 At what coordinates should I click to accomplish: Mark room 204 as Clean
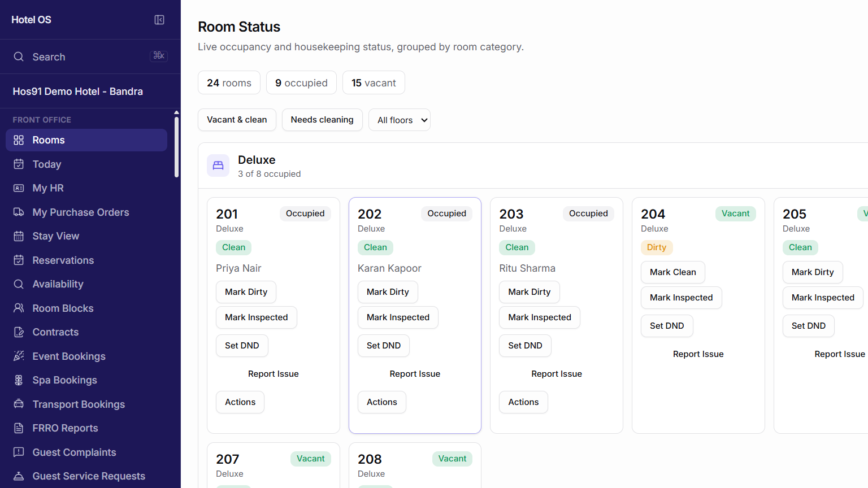(x=673, y=272)
